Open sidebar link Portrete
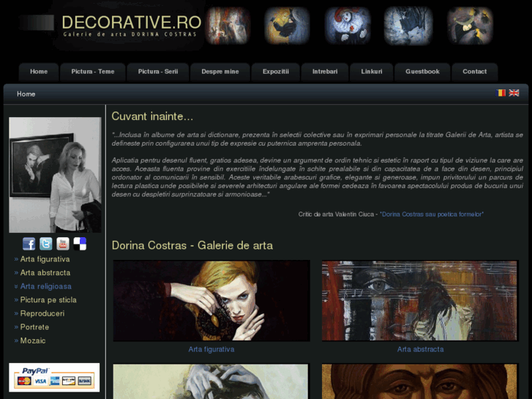This screenshot has width=532, height=399. click(x=34, y=327)
